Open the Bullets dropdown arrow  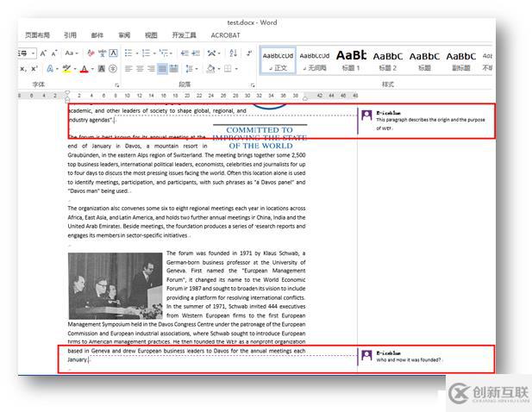pyautogui.click(x=137, y=53)
